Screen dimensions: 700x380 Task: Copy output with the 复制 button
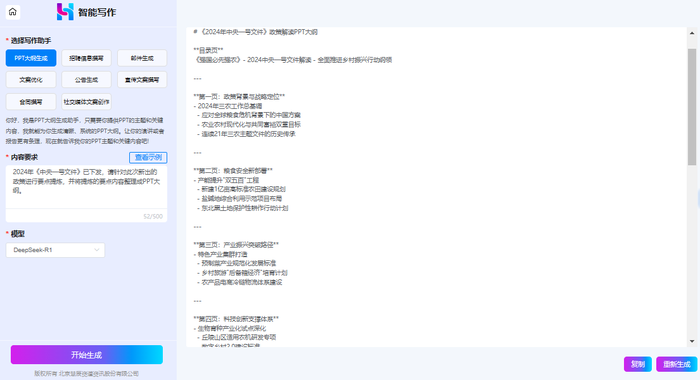coord(638,364)
